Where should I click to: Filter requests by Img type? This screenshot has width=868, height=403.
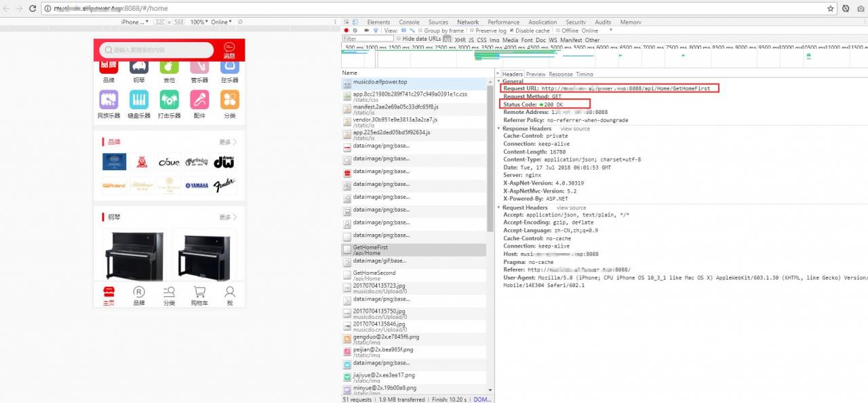tap(494, 40)
